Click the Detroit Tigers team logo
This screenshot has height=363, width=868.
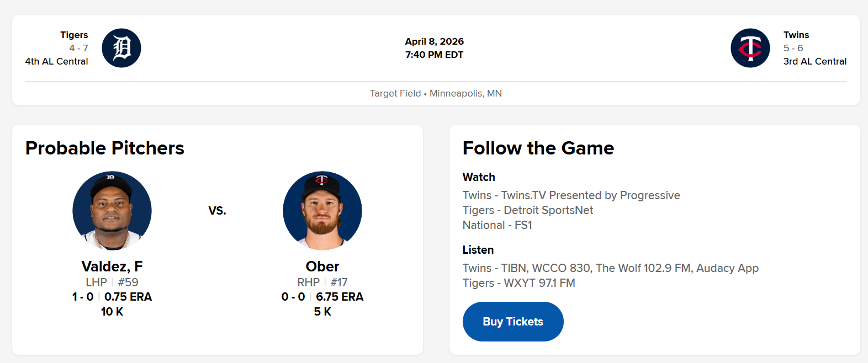pos(121,48)
